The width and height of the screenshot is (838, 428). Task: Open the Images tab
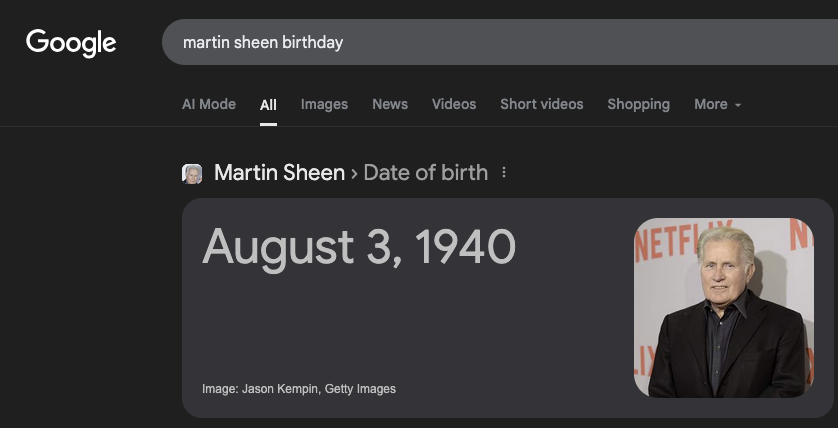[x=324, y=104]
